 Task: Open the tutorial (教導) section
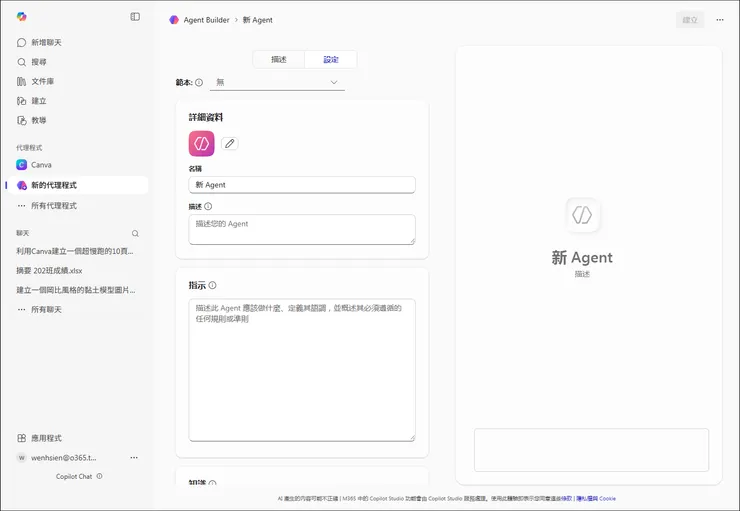[32, 120]
